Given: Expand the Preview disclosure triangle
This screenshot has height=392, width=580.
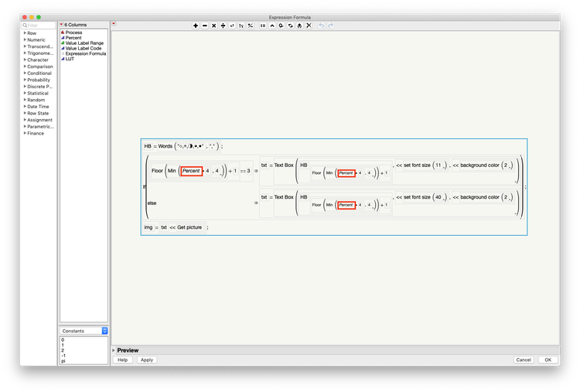Looking at the screenshot, I should click(114, 350).
